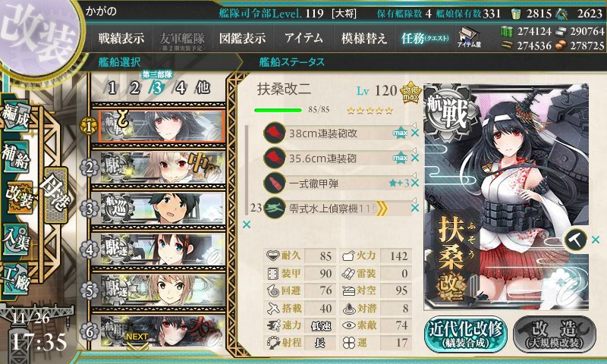Image resolution: width=607 pixels, height=364 pixels.
Task: Return to 母港 home port
Action: pos(55,196)
